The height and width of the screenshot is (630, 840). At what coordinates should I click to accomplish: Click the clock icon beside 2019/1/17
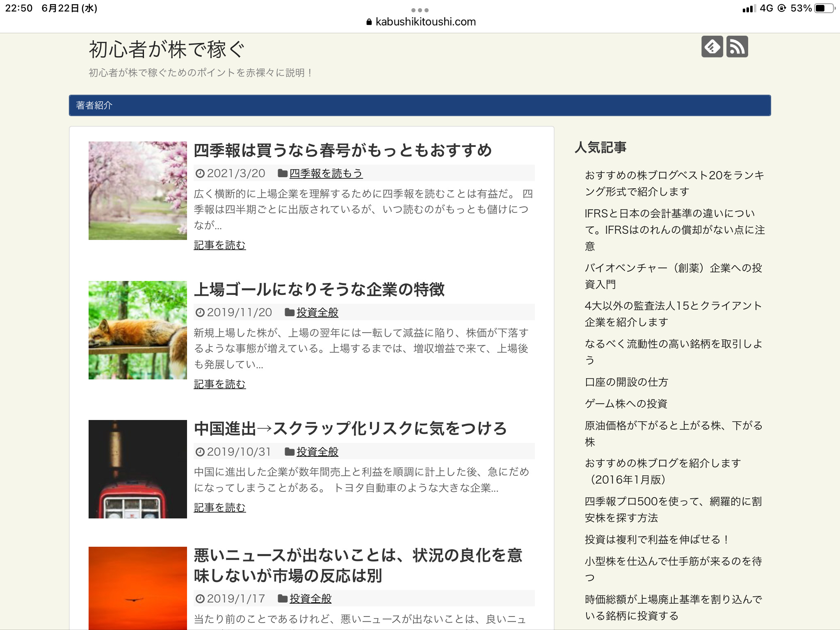(x=200, y=598)
